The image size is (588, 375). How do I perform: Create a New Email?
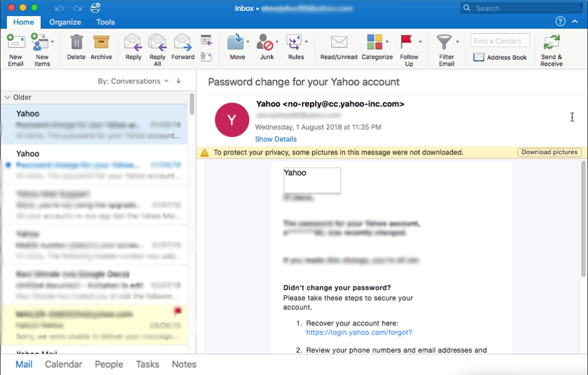[16, 50]
